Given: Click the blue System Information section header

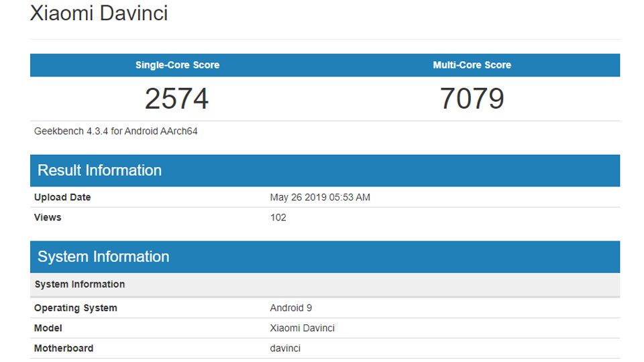Looking at the screenshot, I should [325, 257].
